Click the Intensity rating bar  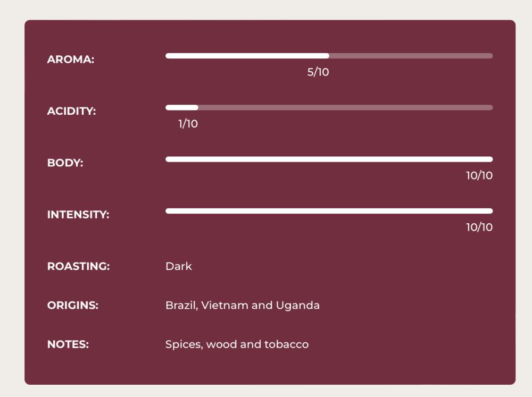pyautogui.click(x=329, y=211)
